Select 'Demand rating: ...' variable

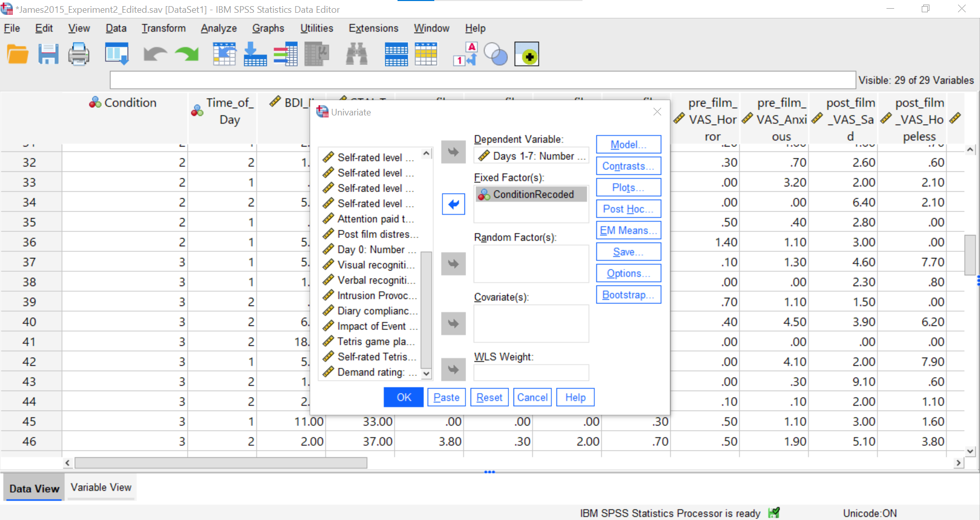[370, 372]
